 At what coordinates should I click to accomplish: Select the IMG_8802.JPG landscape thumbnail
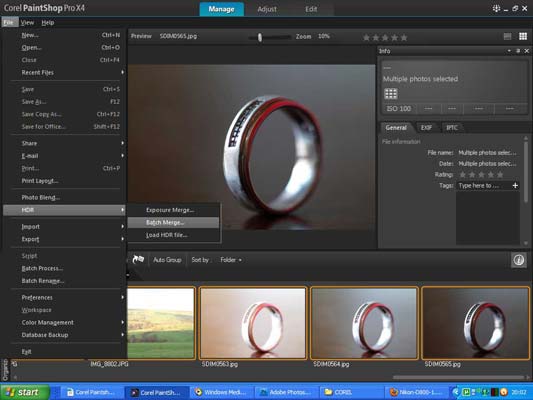161,323
